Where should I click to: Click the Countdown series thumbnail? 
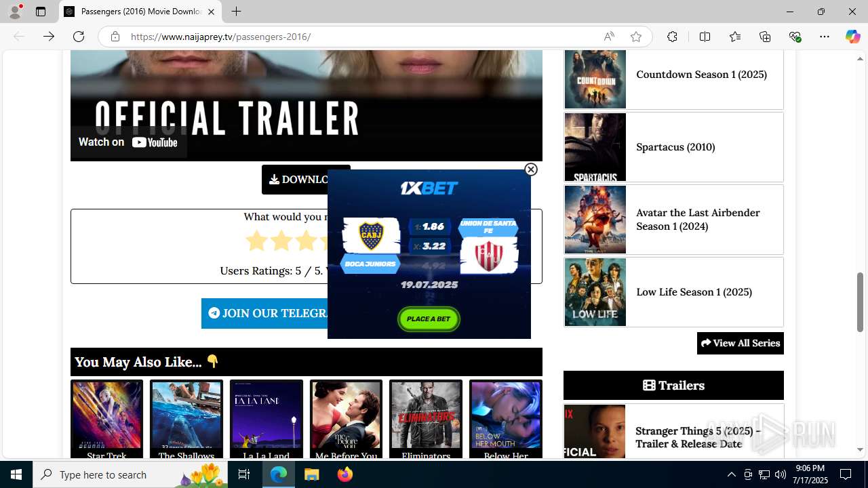click(x=595, y=79)
